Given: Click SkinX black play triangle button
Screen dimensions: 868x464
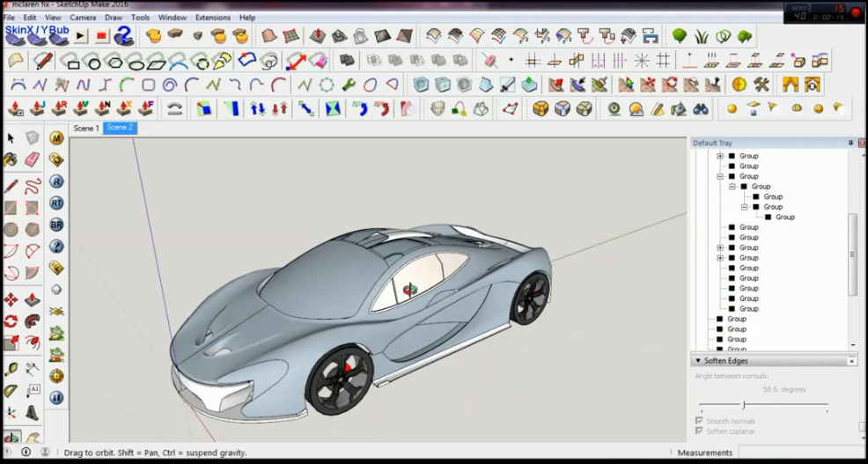Looking at the screenshot, I should (81, 37).
